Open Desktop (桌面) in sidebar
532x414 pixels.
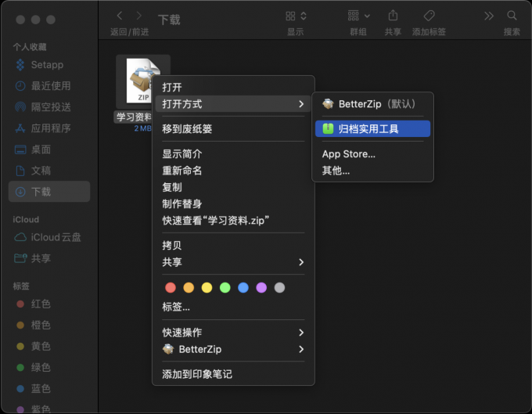tap(49, 149)
